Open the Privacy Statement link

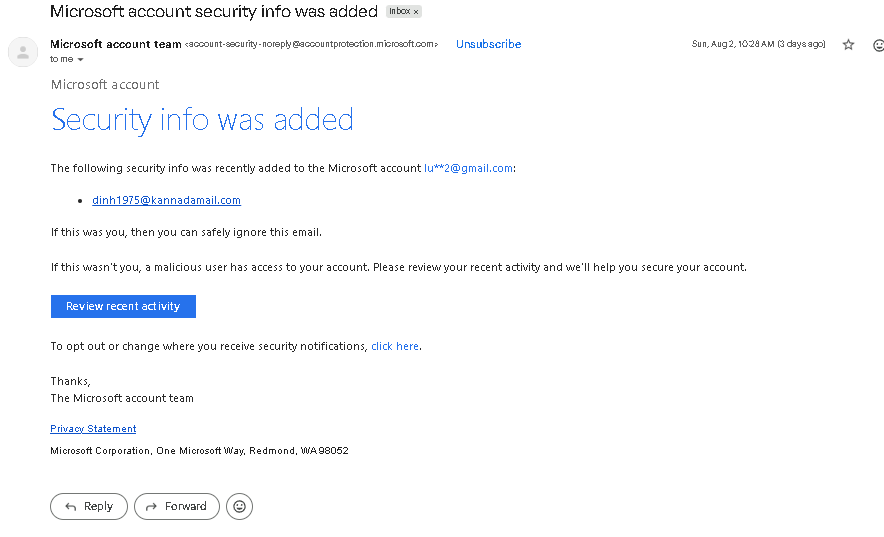[x=93, y=429]
